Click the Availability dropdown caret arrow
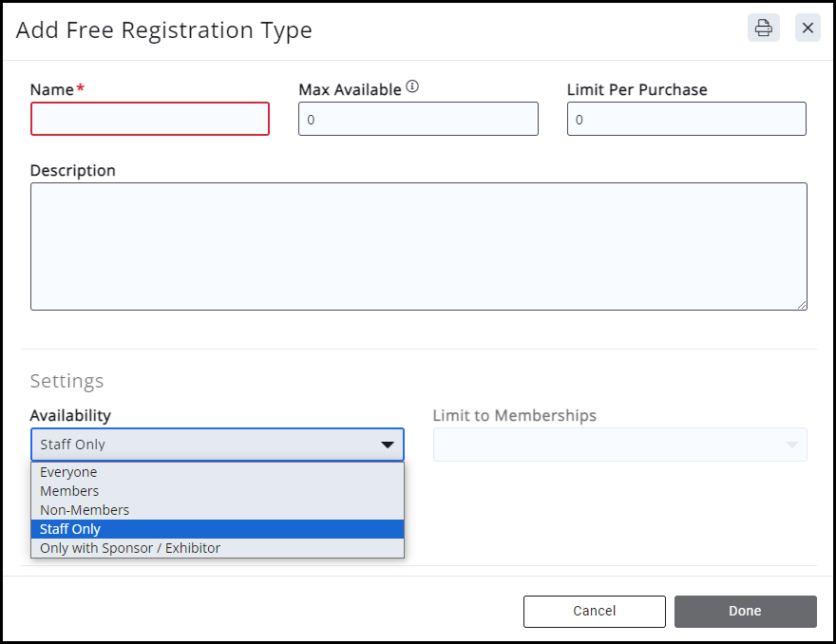 pos(388,445)
